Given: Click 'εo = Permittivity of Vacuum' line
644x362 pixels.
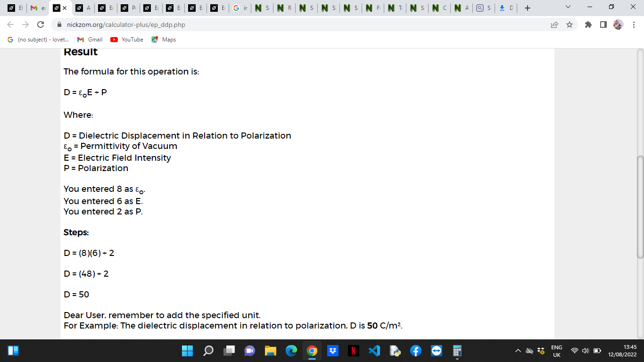Looking at the screenshot, I should (120, 147).
